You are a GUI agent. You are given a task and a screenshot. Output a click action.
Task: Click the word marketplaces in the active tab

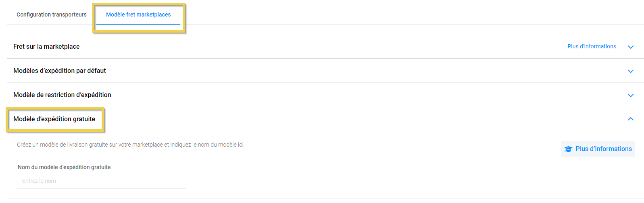pos(154,14)
